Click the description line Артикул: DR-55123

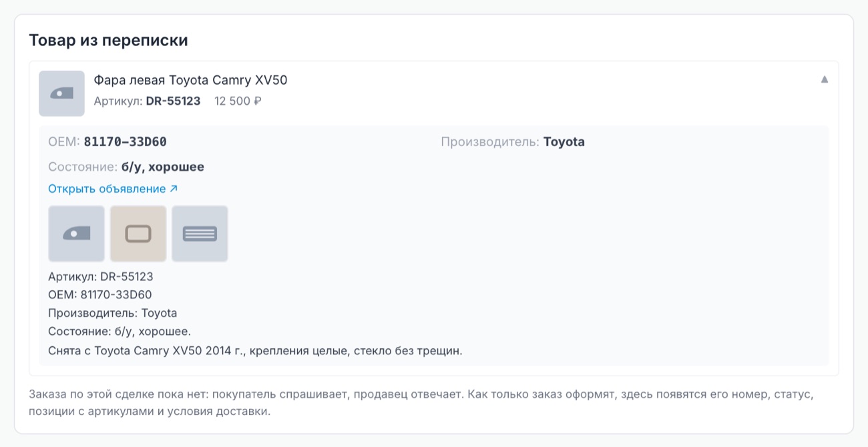click(101, 276)
